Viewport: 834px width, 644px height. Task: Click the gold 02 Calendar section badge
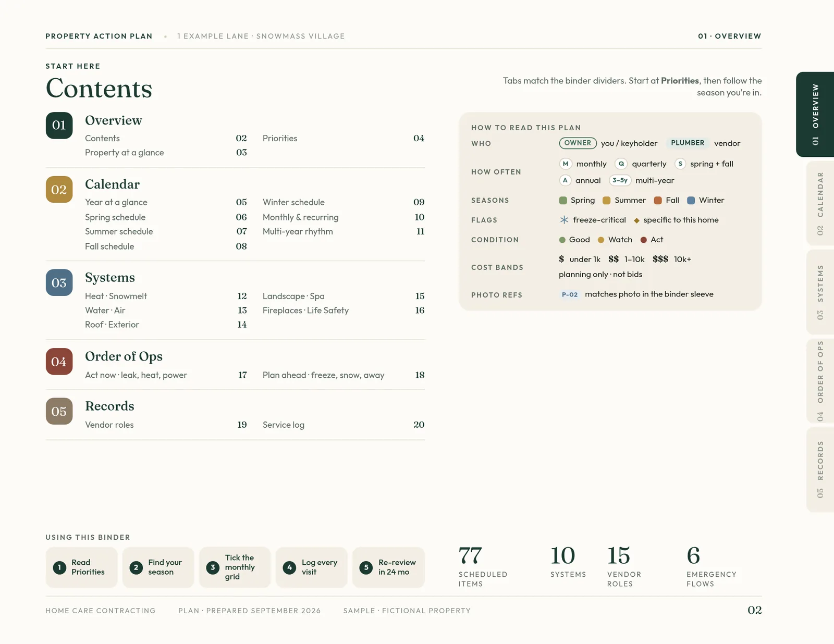[59, 190]
